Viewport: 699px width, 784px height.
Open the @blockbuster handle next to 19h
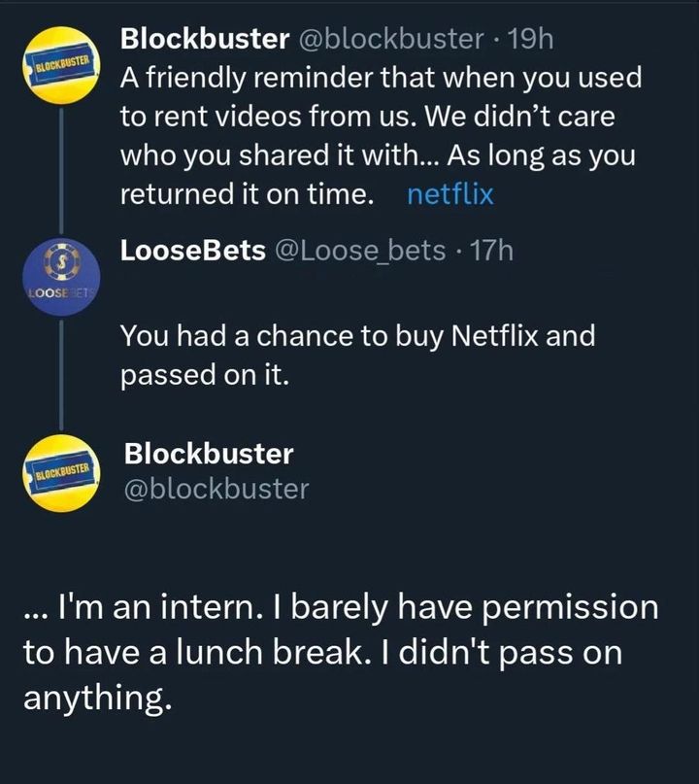(x=390, y=39)
